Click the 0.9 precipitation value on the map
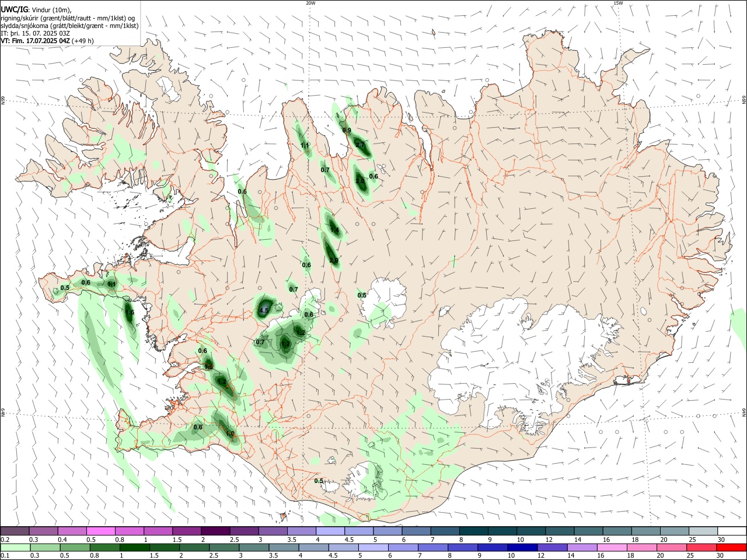747x560 pixels. [347, 130]
